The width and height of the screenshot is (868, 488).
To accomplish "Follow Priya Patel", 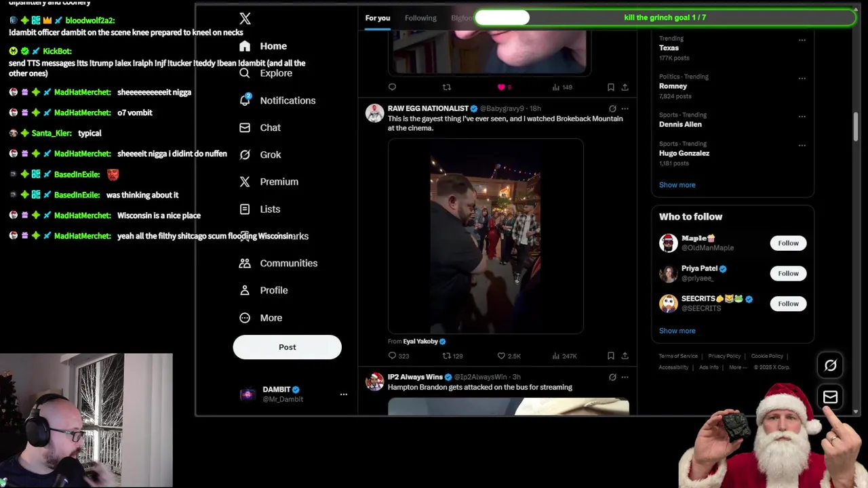I will coord(788,273).
